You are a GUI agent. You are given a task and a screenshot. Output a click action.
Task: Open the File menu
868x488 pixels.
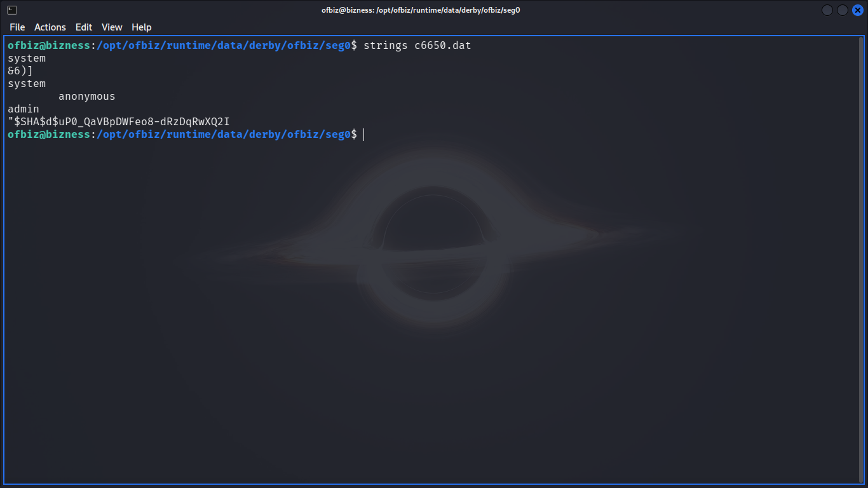point(17,27)
